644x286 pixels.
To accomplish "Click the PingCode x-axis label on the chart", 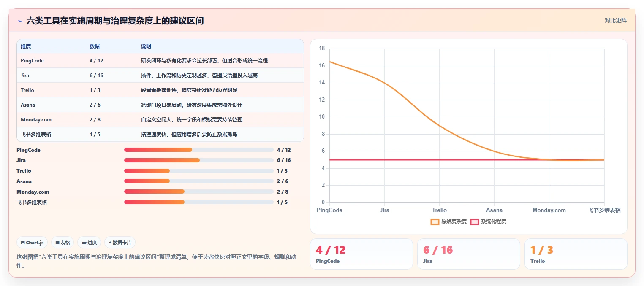I will (329, 210).
